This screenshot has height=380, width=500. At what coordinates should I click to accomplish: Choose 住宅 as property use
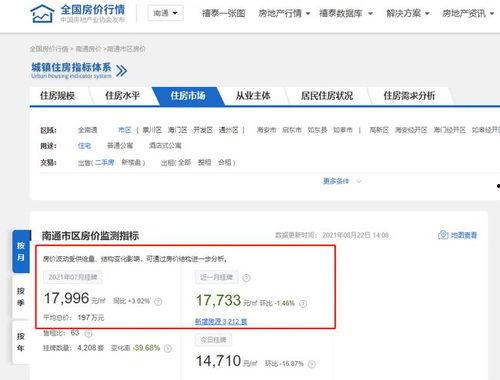84,146
